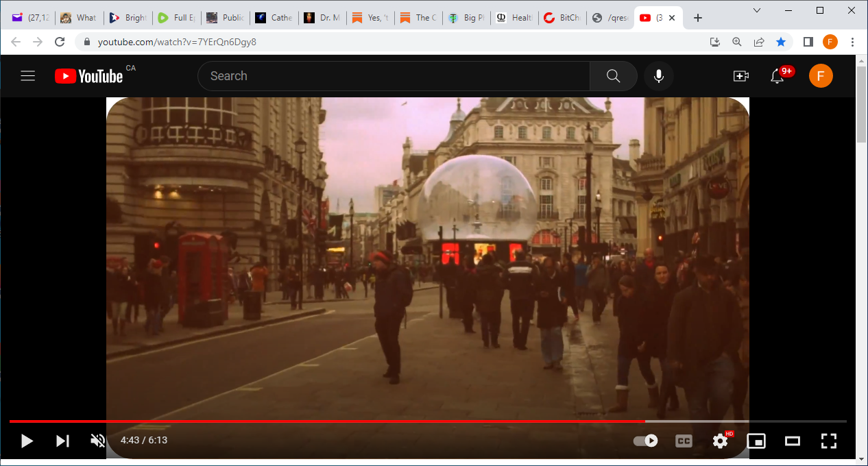Screen dimensions: 868x466
Task: Open the tab search dropdown arrow
Action: [757, 10]
